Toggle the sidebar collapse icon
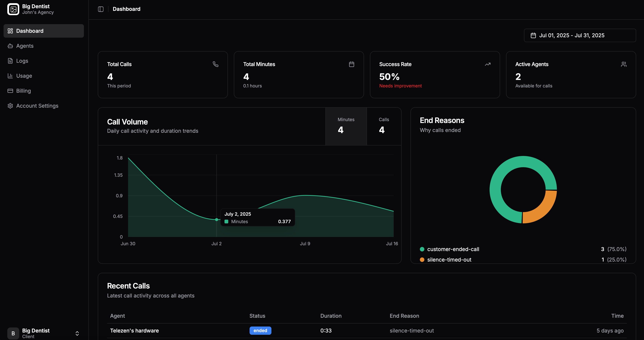The image size is (644, 340). (101, 9)
